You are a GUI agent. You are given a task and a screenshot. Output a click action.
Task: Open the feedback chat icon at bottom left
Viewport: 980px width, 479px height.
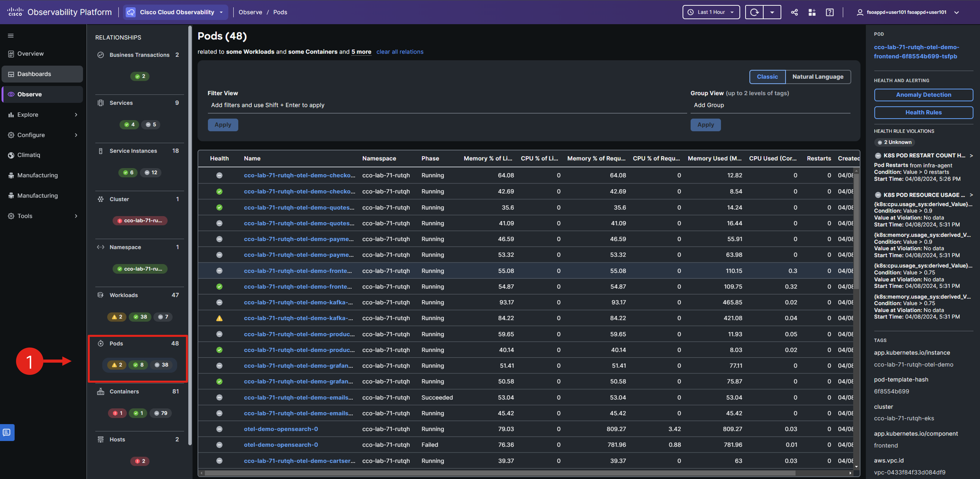[7, 432]
